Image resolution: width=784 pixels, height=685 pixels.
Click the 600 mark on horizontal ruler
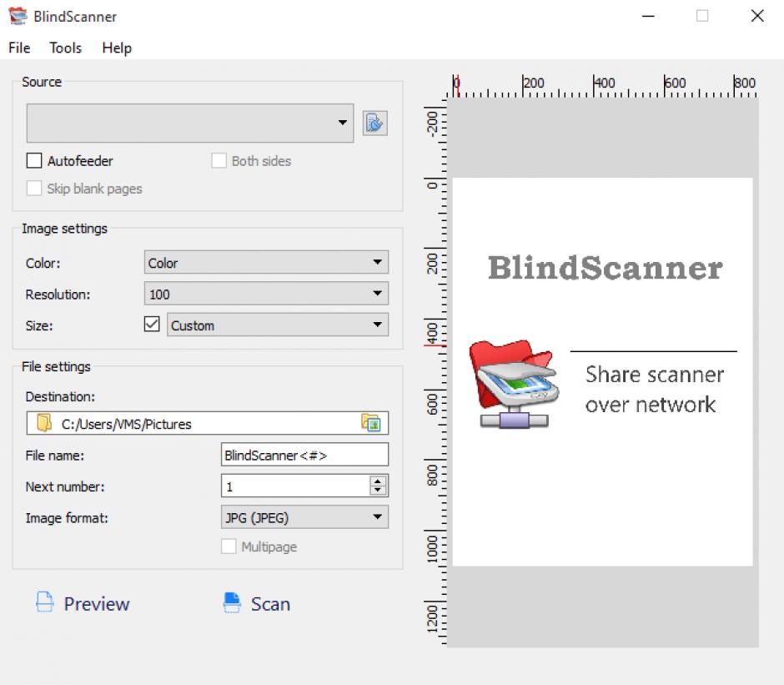(675, 83)
